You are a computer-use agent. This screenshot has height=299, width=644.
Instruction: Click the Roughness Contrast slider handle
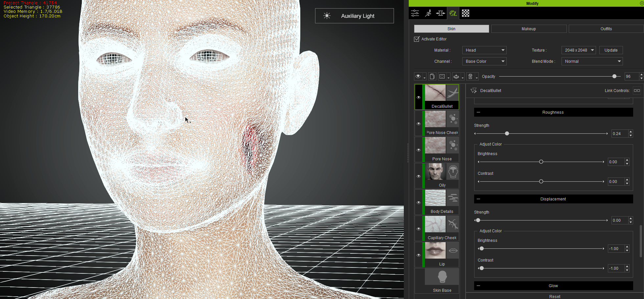point(541,181)
